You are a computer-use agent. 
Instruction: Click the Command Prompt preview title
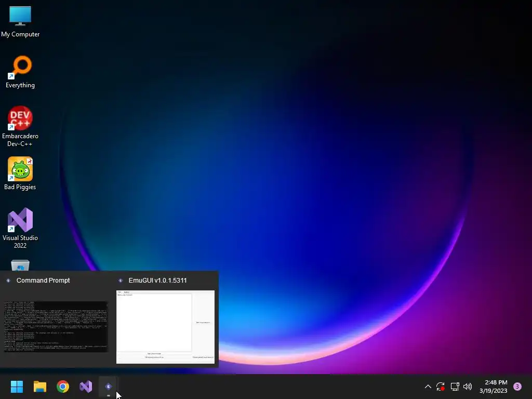43,280
